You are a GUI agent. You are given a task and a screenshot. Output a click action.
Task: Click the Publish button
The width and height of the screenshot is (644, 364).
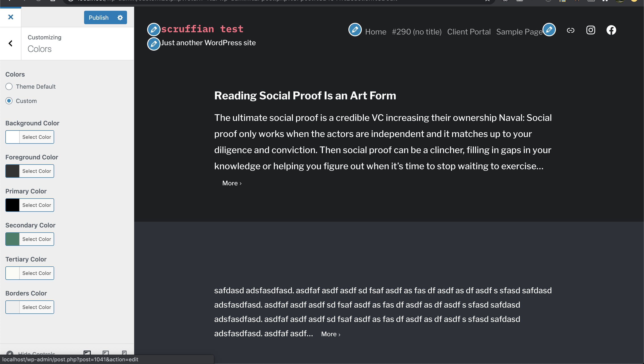(x=98, y=17)
